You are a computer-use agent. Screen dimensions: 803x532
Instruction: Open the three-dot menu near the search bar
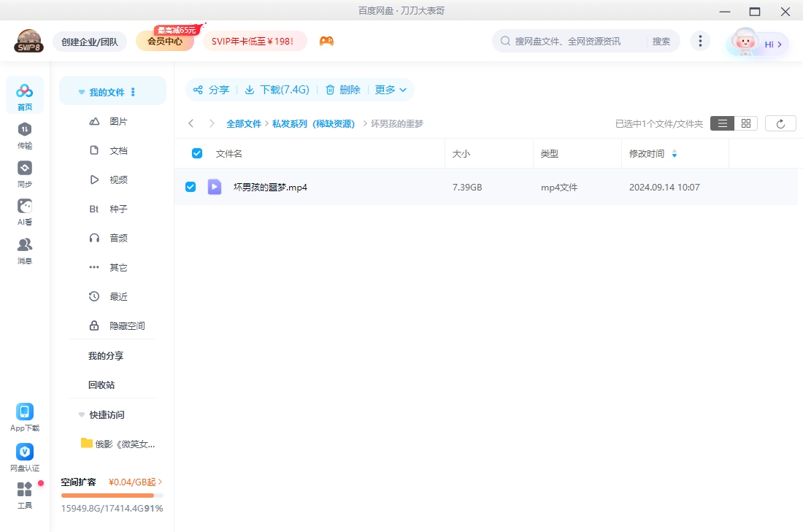tap(700, 41)
